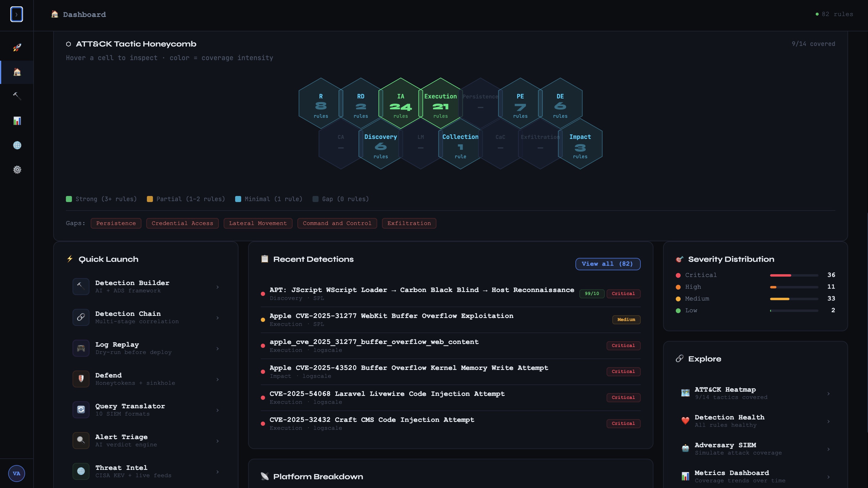Click the VA user avatar
The width and height of the screenshot is (868, 488).
pos(17,473)
